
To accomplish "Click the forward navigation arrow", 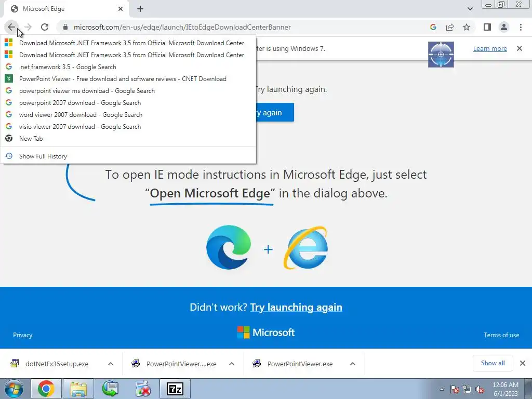I will 28,27.
